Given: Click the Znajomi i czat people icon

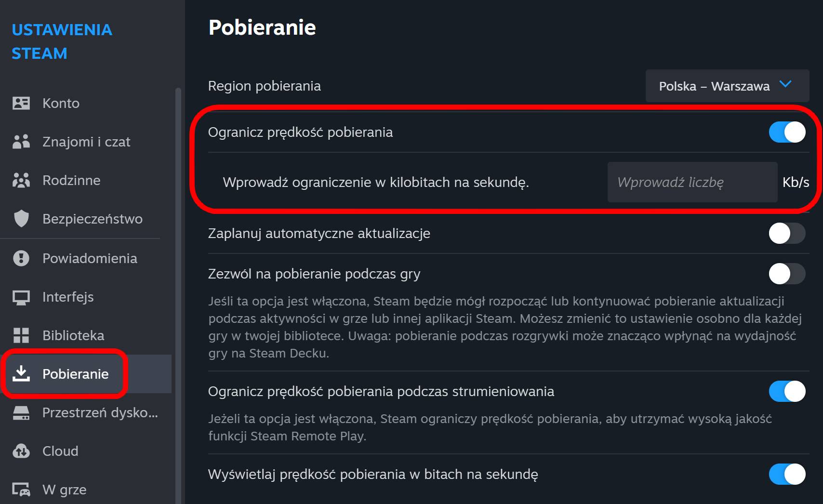Looking at the screenshot, I should (21, 142).
